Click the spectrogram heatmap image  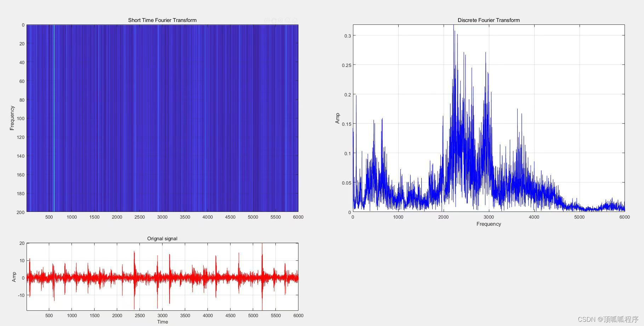pyautogui.click(x=162, y=118)
